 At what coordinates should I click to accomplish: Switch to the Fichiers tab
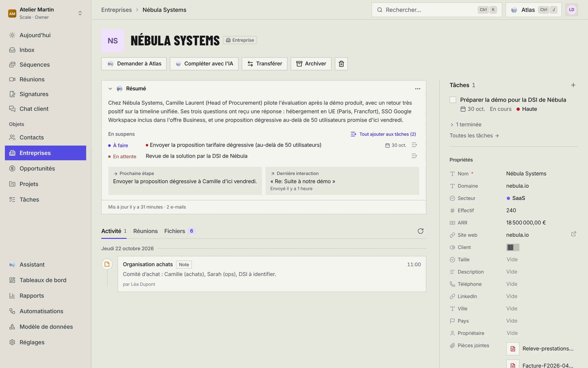(180, 231)
